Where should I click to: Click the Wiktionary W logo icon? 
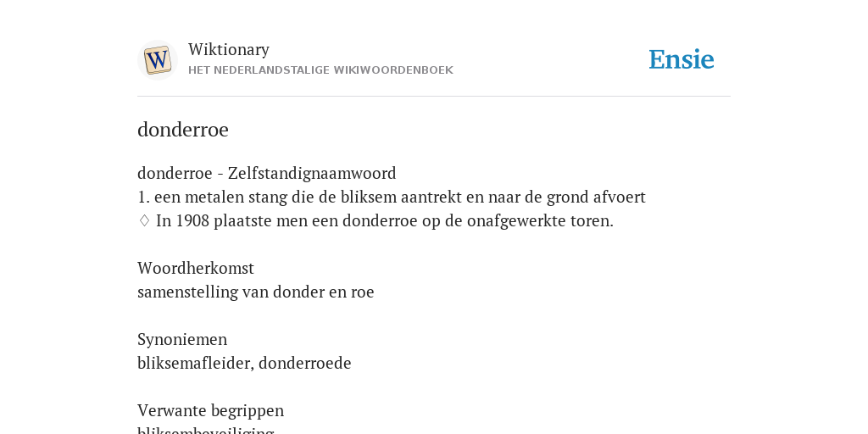coord(157,60)
